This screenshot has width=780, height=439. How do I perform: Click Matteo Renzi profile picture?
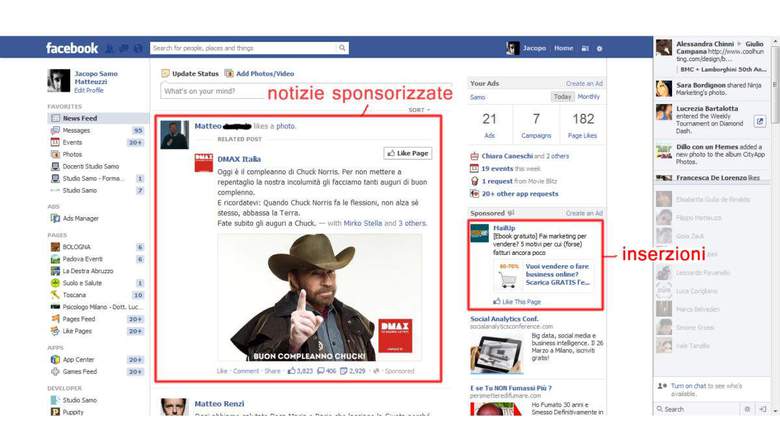174,407
